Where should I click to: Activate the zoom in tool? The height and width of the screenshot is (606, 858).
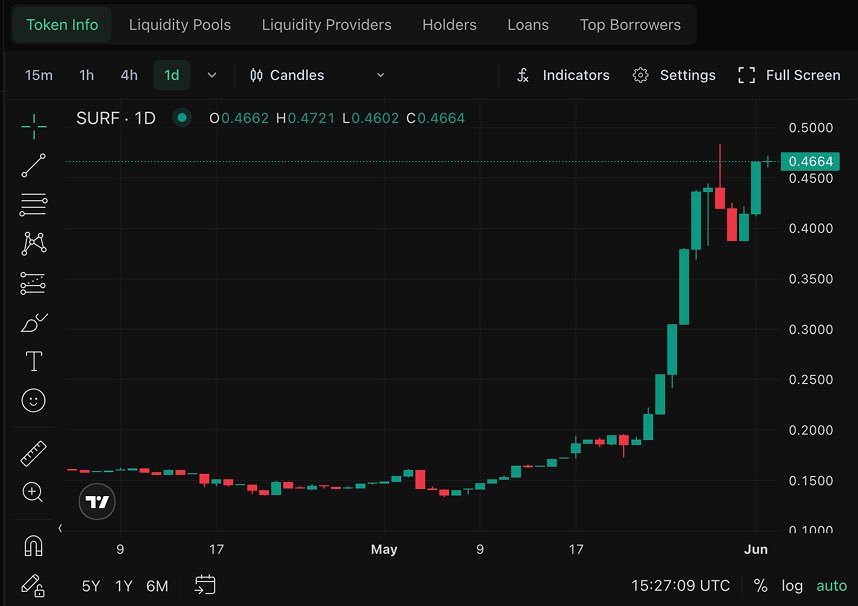tap(33, 492)
